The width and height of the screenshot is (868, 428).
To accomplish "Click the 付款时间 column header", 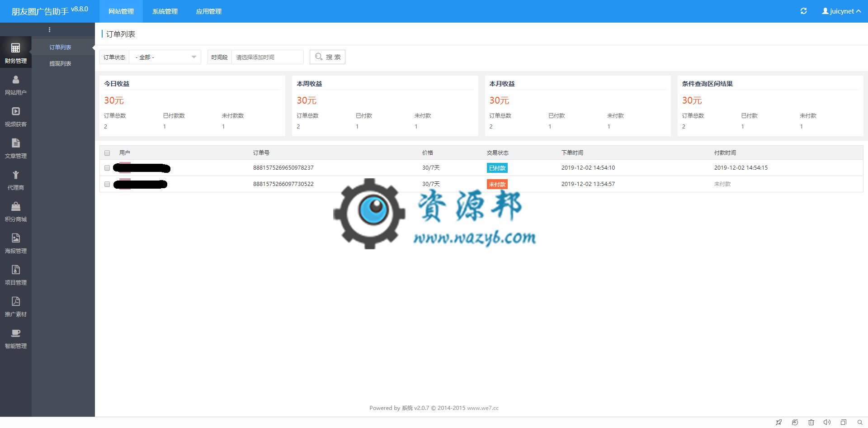I will click(725, 153).
